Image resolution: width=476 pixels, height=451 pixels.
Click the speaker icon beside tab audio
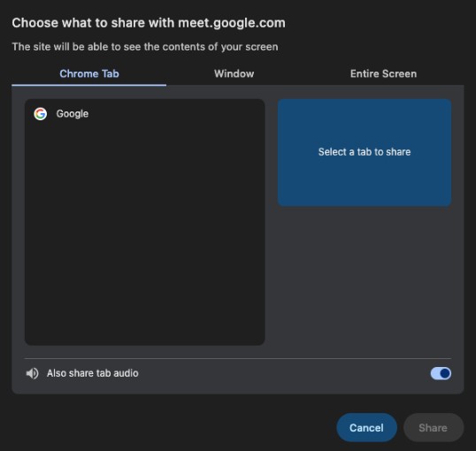tap(32, 373)
